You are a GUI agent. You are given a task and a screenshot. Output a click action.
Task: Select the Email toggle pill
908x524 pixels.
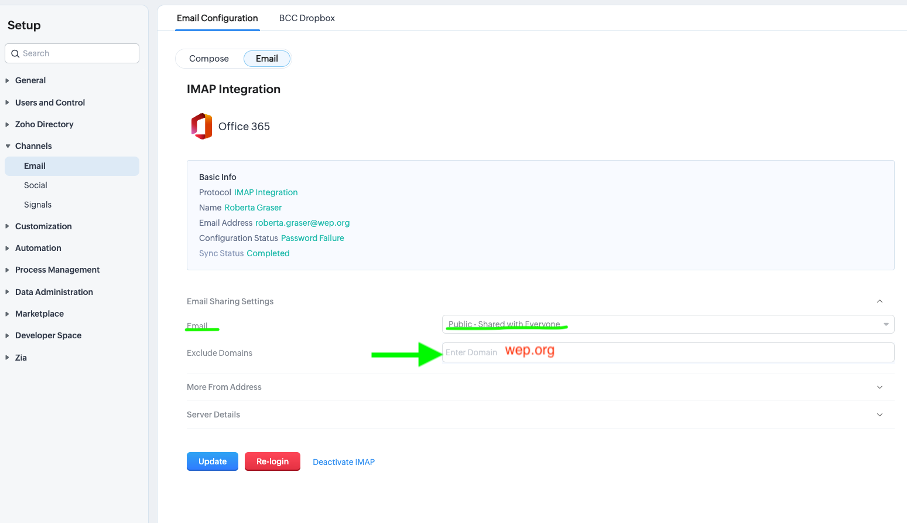(x=267, y=59)
